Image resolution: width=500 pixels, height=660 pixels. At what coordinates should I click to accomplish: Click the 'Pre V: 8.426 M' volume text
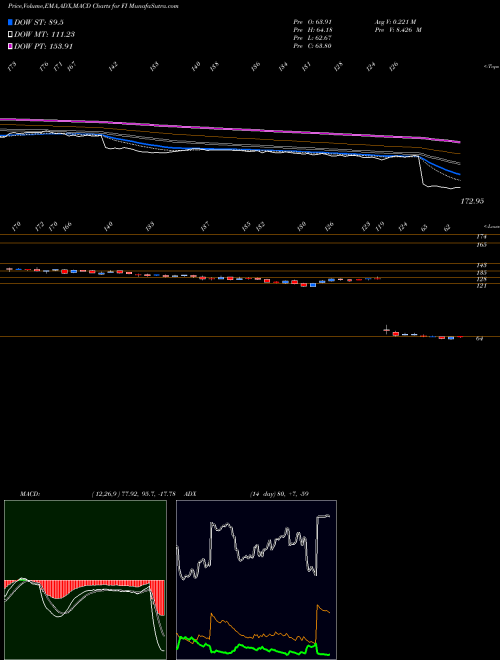398,30
